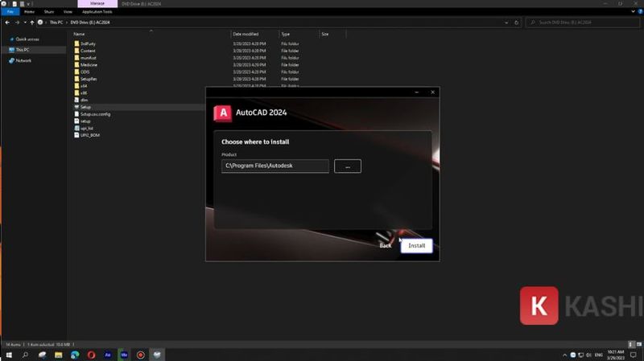Click the Windows Start button
Viewport: 644px width, 361px height.
tap(8, 354)
